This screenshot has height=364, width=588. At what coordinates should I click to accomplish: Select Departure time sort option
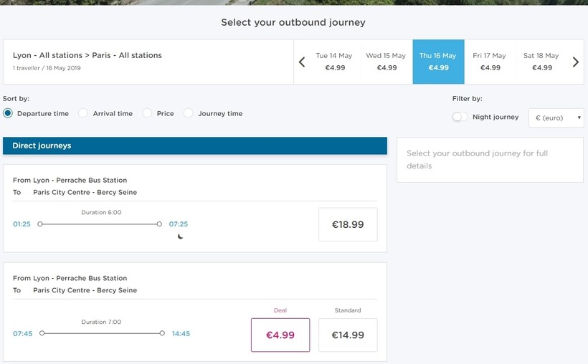tap(8, 113)
